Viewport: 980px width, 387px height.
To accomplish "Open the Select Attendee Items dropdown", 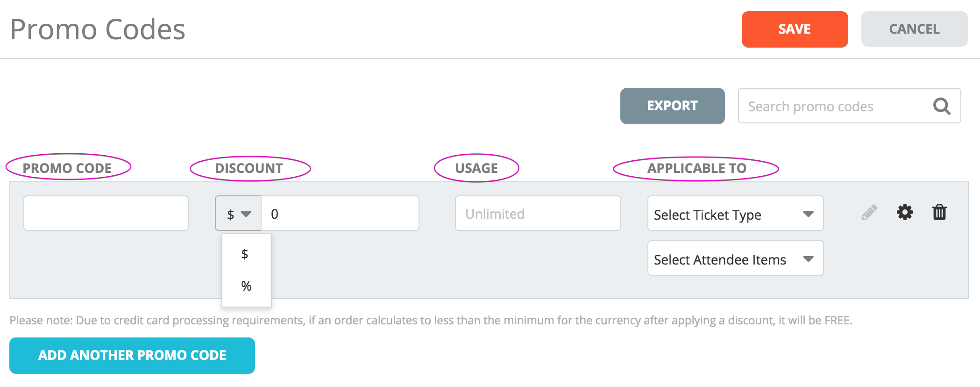I will [735, 258].
